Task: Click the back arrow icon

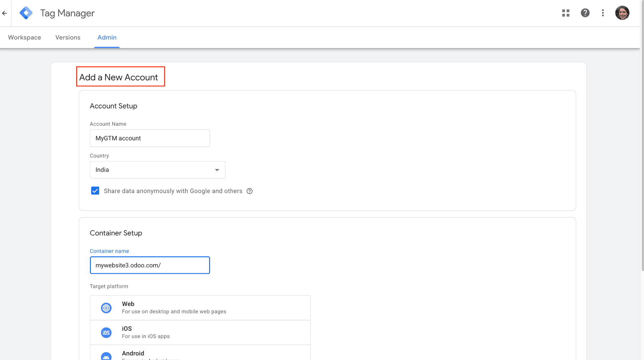Action: tap(4, 13)
